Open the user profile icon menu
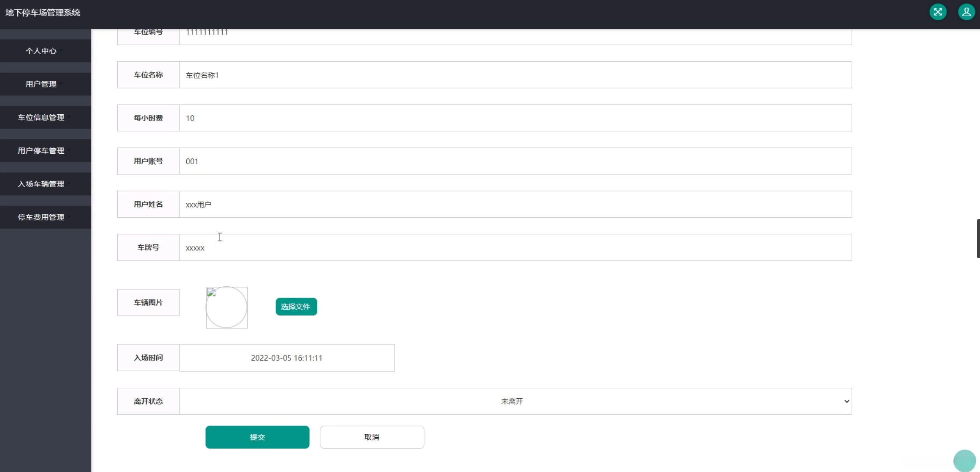The image size is (980, 472). (966, 12)
